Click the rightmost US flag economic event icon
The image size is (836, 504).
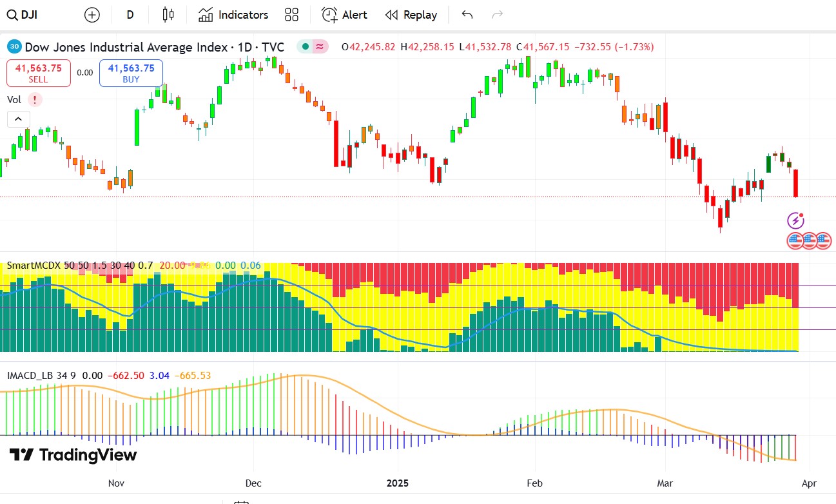coord(824,241)
